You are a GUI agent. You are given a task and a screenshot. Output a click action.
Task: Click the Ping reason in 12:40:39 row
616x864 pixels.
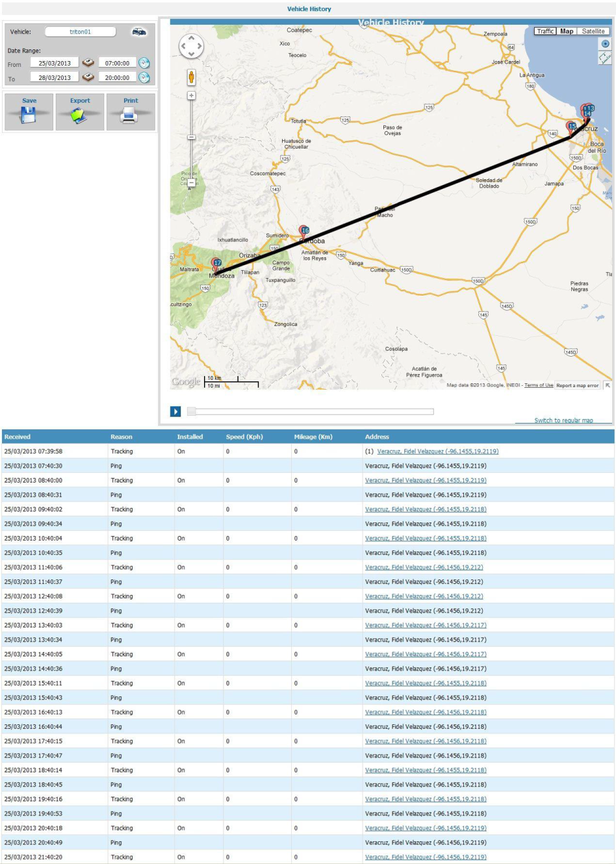(116, 611)
